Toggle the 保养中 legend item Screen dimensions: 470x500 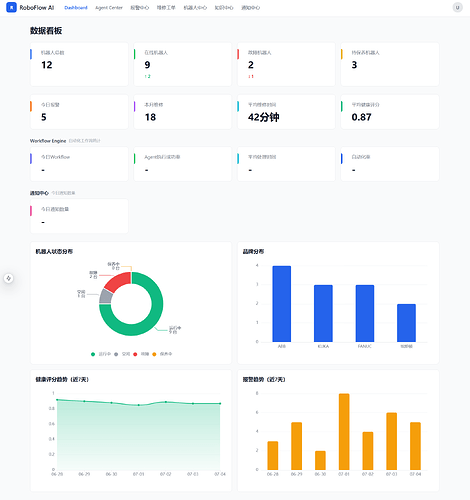[162, 354]
